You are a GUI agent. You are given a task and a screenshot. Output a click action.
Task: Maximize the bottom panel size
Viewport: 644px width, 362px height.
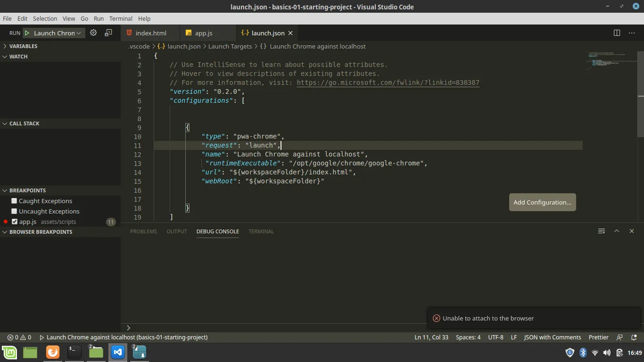tap(617, 231)
